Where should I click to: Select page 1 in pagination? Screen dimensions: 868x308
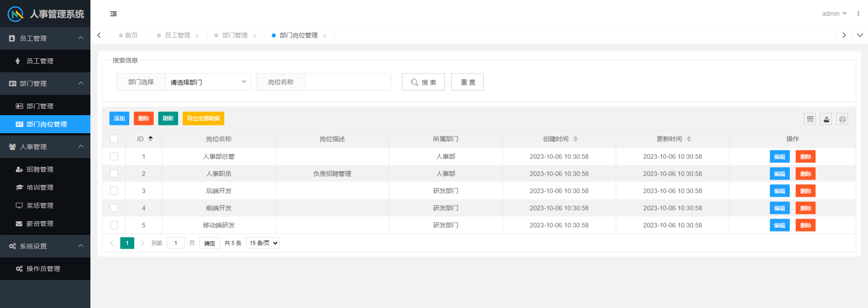[127, 243]
